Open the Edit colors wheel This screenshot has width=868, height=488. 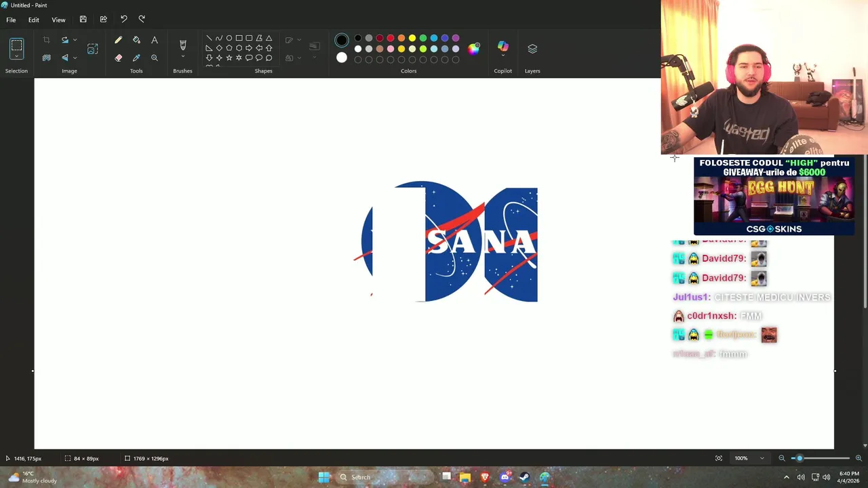[473, 49]
